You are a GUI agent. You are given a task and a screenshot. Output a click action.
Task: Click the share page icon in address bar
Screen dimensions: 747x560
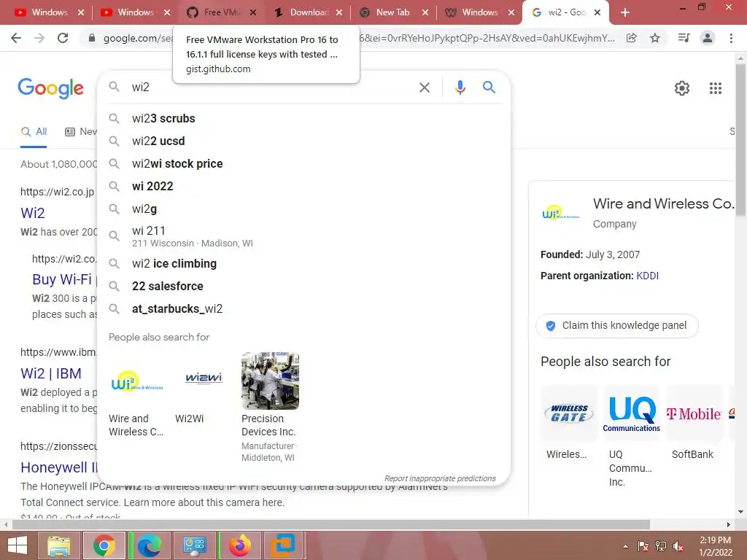pyautogui.click(x=632, y=38)
